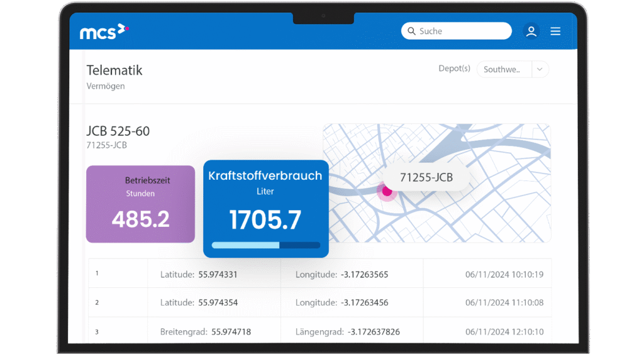Click the JCB 525-60 title
This screenshot has height=354, width=644.
point(118,131)
